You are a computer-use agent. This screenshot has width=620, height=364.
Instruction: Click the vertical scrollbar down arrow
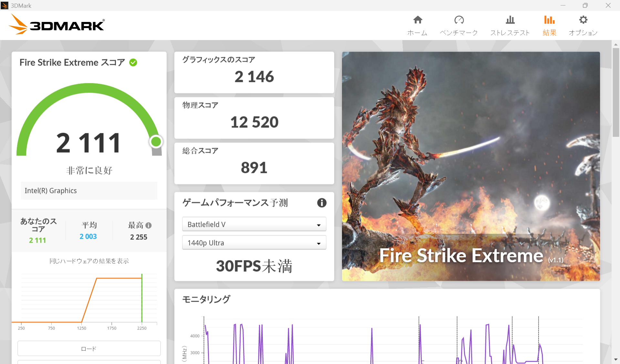point(615,359)
